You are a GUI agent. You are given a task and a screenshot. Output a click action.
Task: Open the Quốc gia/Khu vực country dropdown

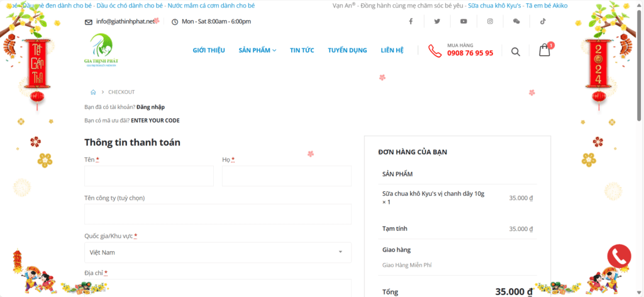[x=218, y=252]
